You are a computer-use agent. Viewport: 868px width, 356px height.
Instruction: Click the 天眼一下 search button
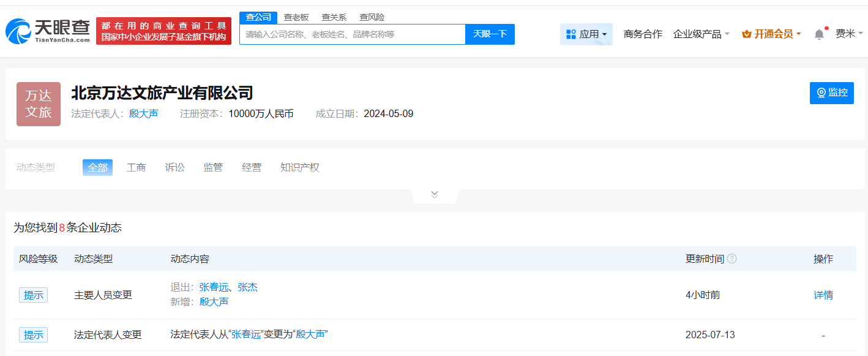(x=490, y=34)
